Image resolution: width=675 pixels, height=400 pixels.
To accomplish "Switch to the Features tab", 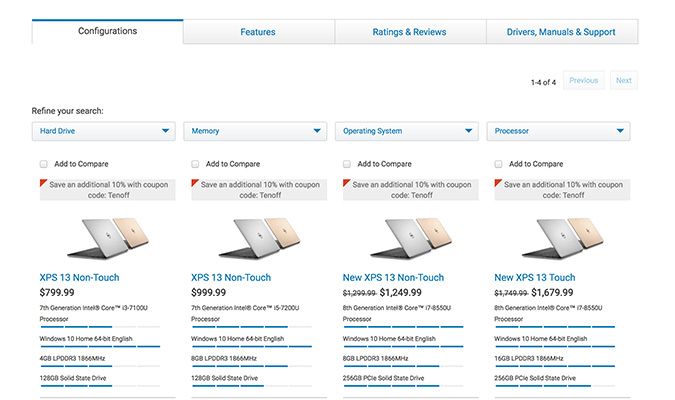I will 258,32.
